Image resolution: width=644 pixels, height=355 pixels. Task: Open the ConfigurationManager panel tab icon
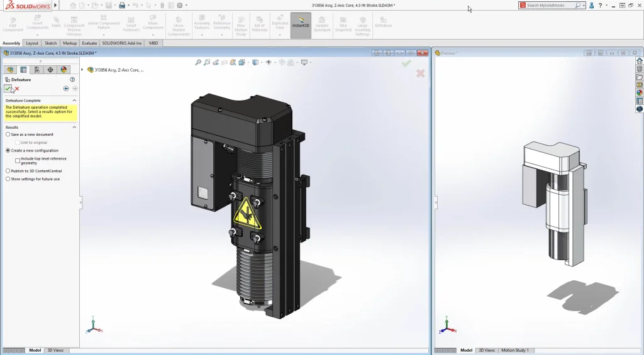point(36,70)
